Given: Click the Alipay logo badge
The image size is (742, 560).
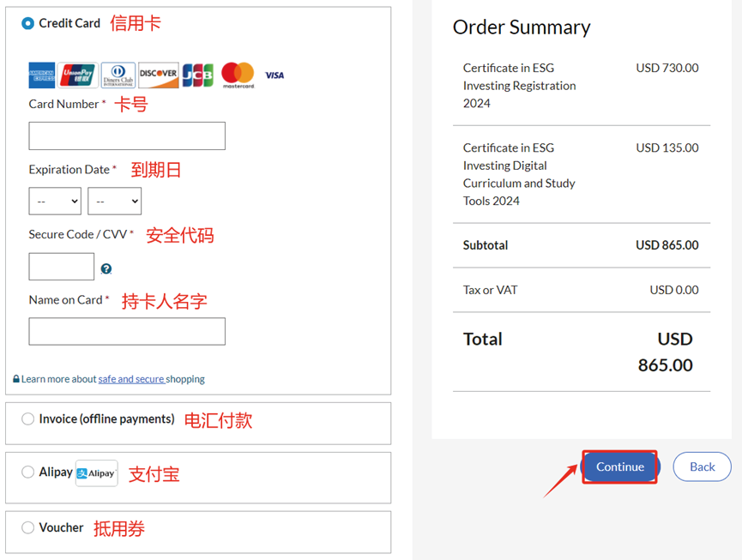Looking at the screenshot, I should pos(95,473).
